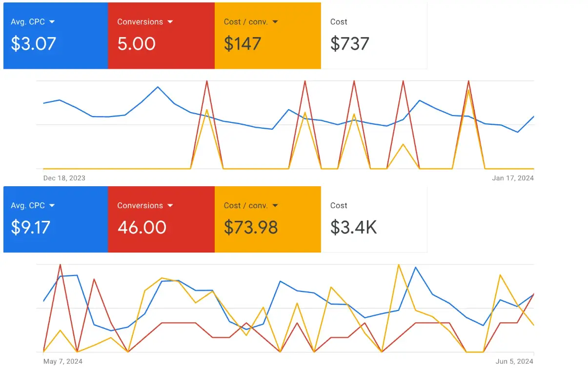Click the Dec 18, 2023 start date label
This screenshot has height=370, width=588.
64,178
